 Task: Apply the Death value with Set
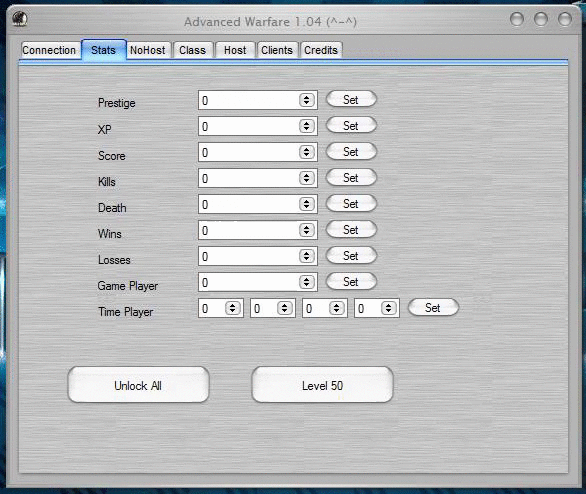351,203
